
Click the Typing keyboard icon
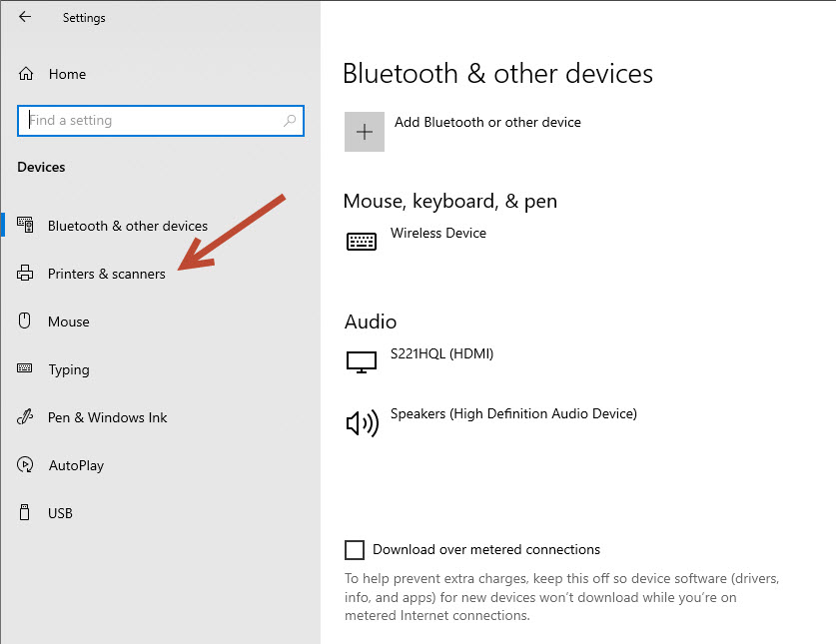point(25,368)
